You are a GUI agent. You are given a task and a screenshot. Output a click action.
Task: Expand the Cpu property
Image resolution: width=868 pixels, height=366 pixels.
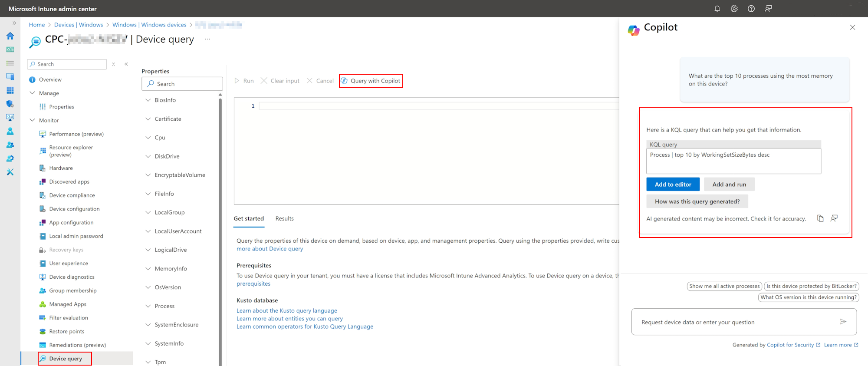[148, 138]
